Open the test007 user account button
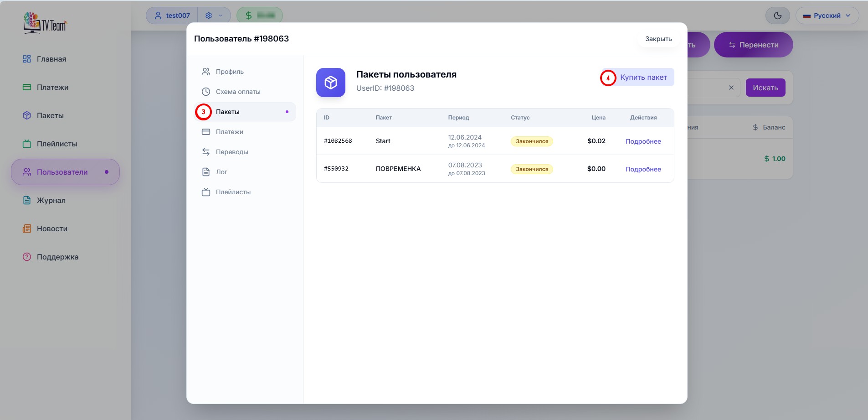 172,16
